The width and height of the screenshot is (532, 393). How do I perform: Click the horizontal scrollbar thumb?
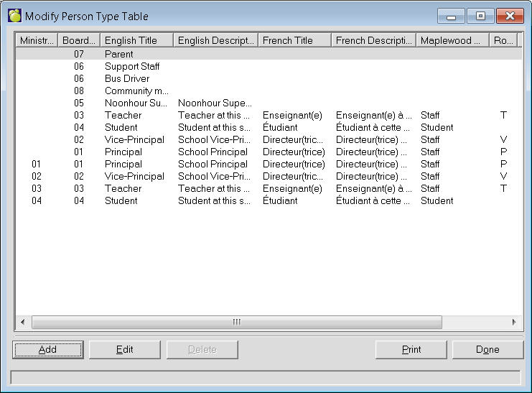(x=236, y=323)
